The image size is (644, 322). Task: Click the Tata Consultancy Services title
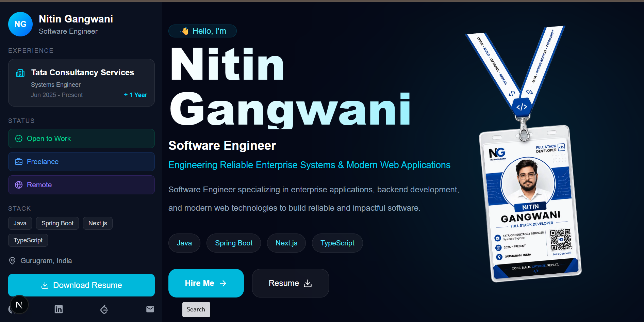pyautogui.click(x=83, y=73)
